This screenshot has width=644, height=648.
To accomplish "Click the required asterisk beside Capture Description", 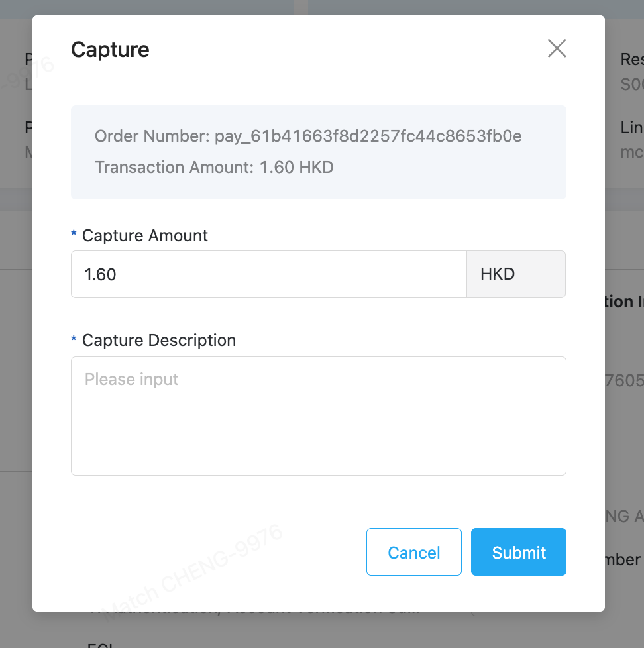I will pyautogui.click(x=74, y=339).
